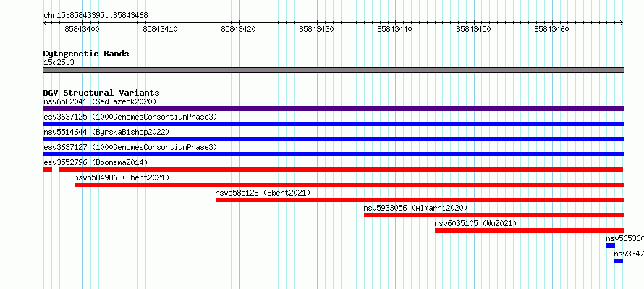This screenshot has width=644, height=289.
Task: Click the Cytogenetic Bands track title
Action: [86, 54]
